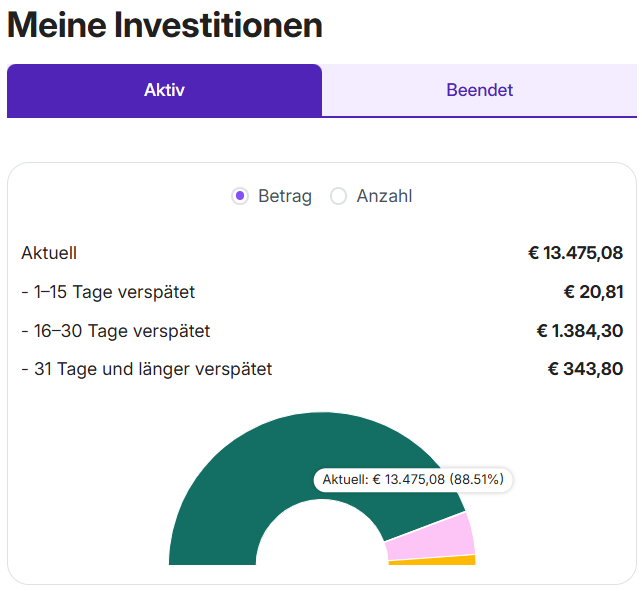Screen dimensions: 642x591
Task: Click the Aktuell row label
Action: coord(49,254)
